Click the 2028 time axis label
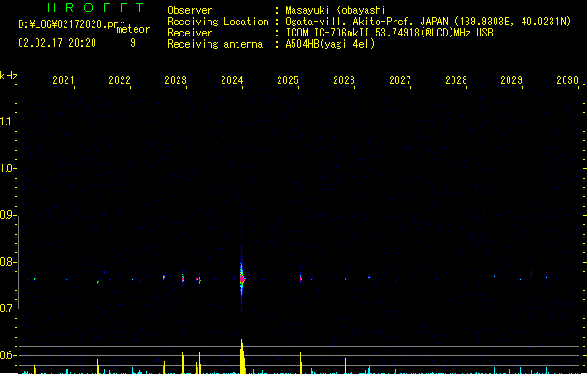Viewport: 588px width, 374px height. pyautogui.click(x=456, y=79)
